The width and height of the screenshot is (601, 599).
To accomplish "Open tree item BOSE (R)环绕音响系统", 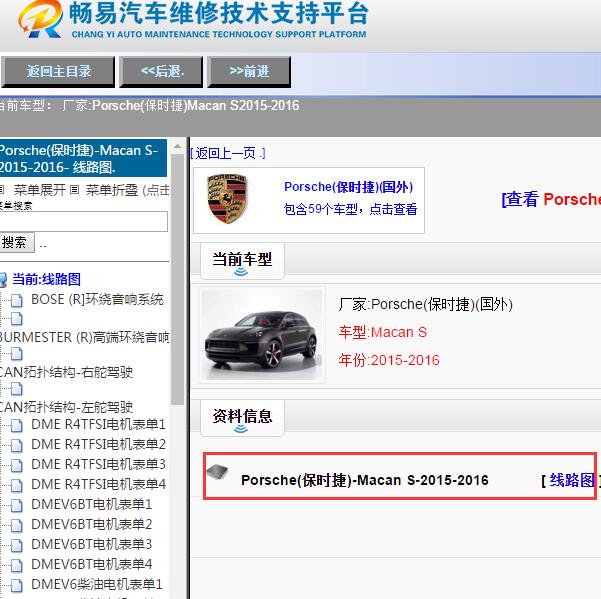I will [97, 300].
